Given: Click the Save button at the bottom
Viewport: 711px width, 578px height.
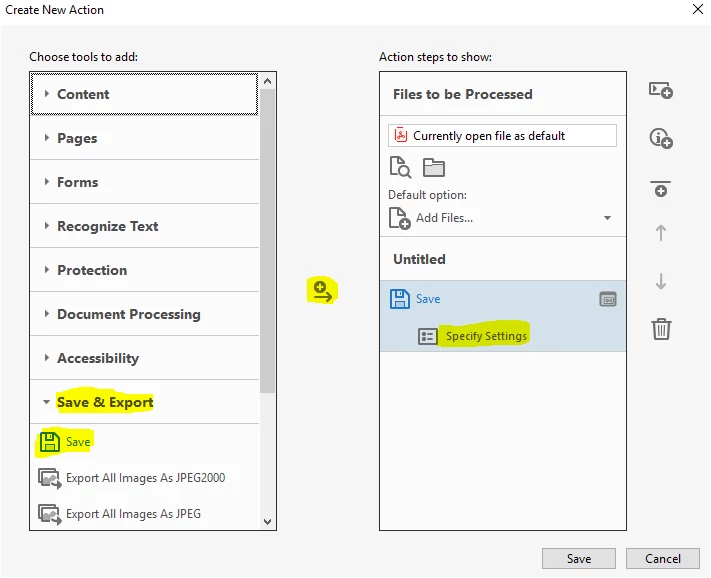Looking at the screenshot, I should click(x=579, y=559).
